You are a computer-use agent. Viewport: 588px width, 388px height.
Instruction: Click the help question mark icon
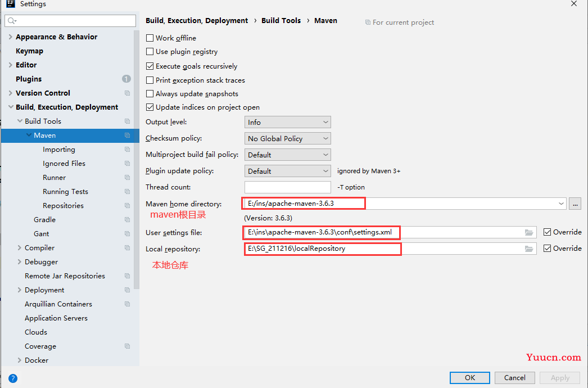13,378
